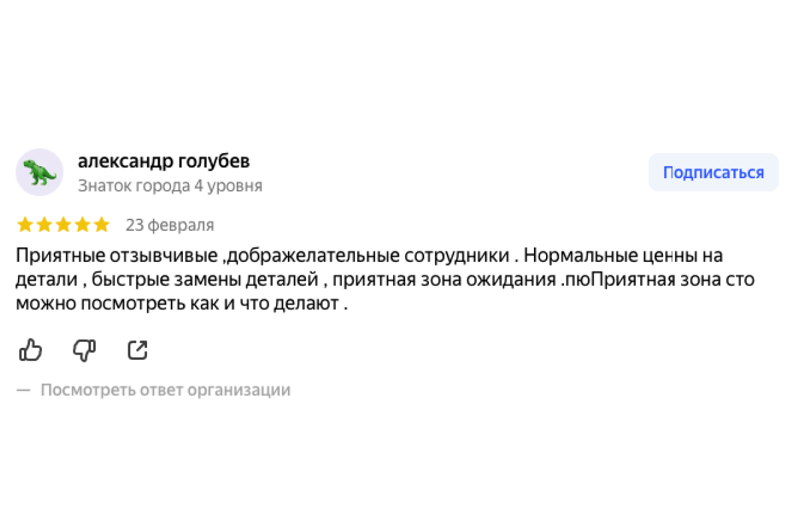Like the review with thumbs up
798x532 pixels.
31,350
